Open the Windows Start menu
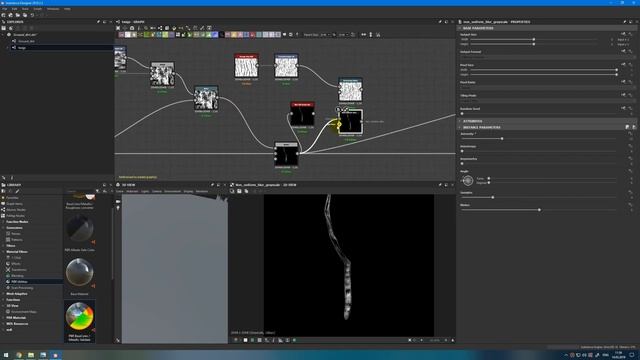 [6, 355]
